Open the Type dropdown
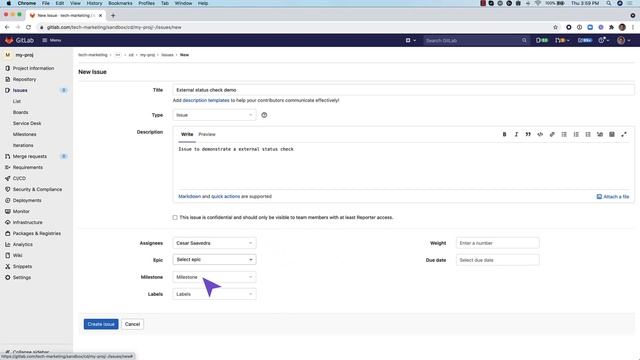 tap(214, 115)
